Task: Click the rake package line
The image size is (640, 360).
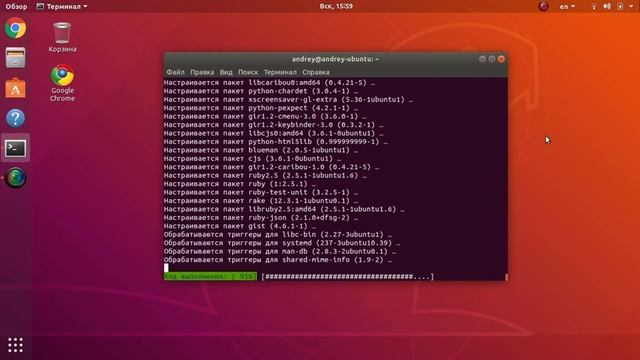Action: pos(261,201)
